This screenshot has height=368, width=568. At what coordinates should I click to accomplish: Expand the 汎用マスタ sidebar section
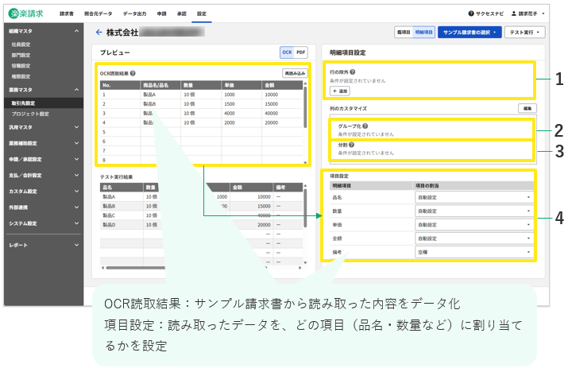coord(43,127)
